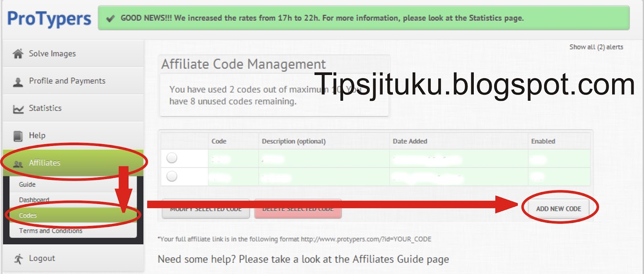Click the people icon beside Affiliates
644x274 pixels.
coord(18,164)
